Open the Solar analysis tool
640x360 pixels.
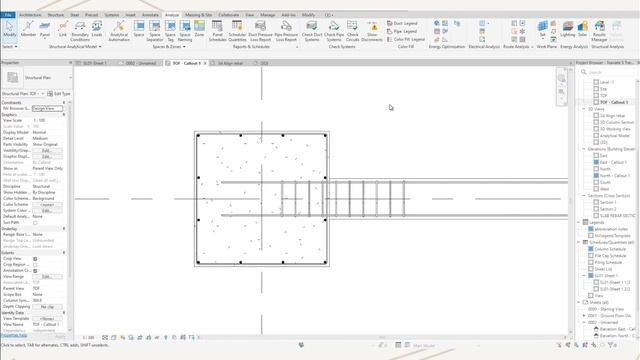(x=582, y=30)
